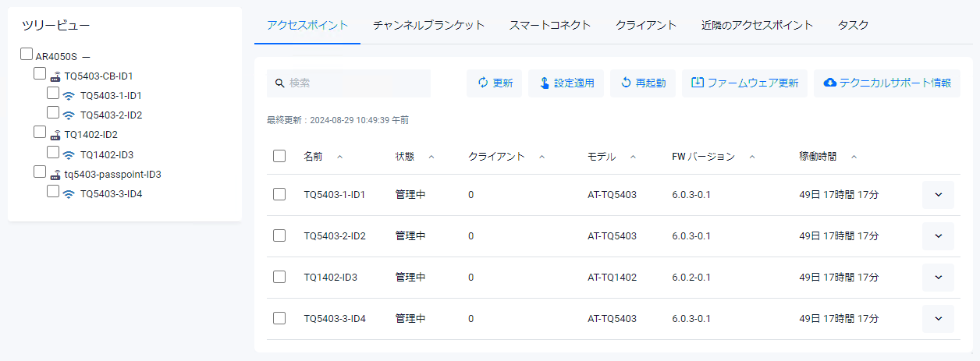Click the magnifier icon in search box
Screen dimensions: 980x361
pos(279,83)
